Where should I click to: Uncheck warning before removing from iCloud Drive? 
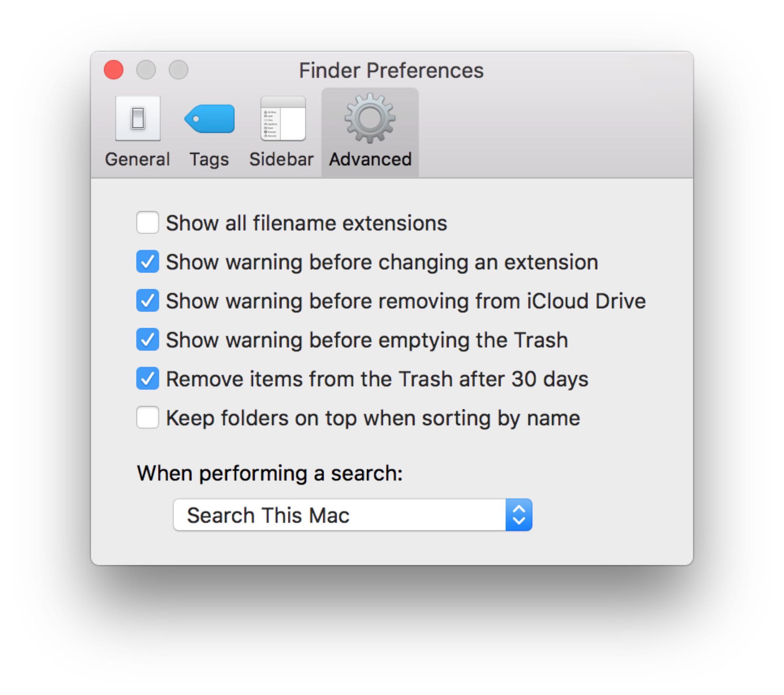(x=148, y=301)
